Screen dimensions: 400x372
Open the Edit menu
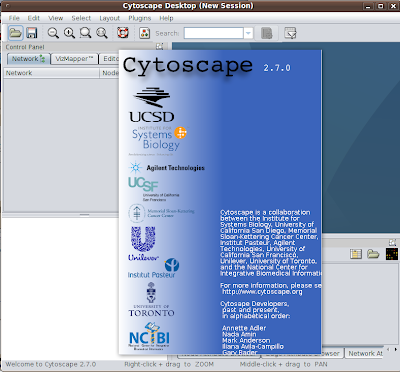[x=33, y=18]
